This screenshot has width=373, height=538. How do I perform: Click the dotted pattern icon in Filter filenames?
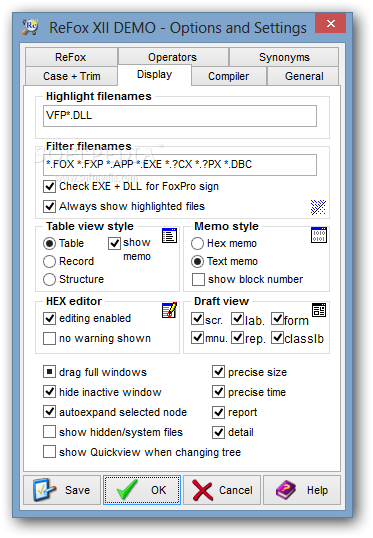318,207
